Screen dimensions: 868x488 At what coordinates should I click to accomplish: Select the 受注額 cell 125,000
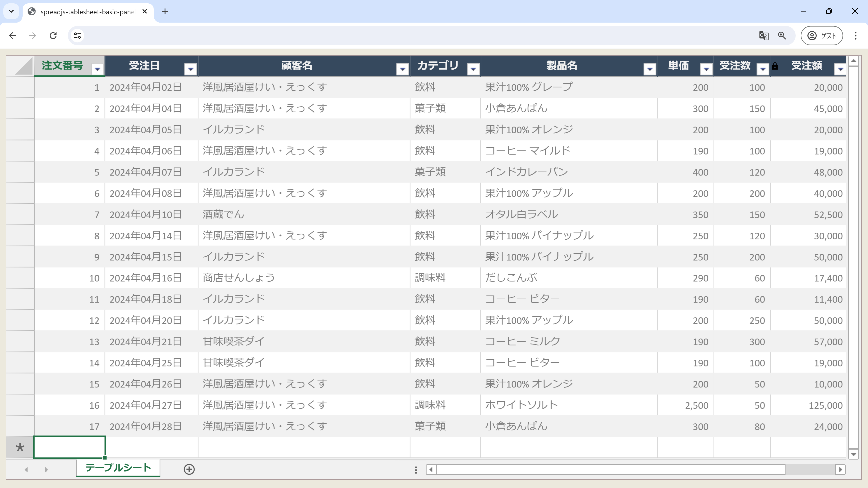(x=808, y=405)
